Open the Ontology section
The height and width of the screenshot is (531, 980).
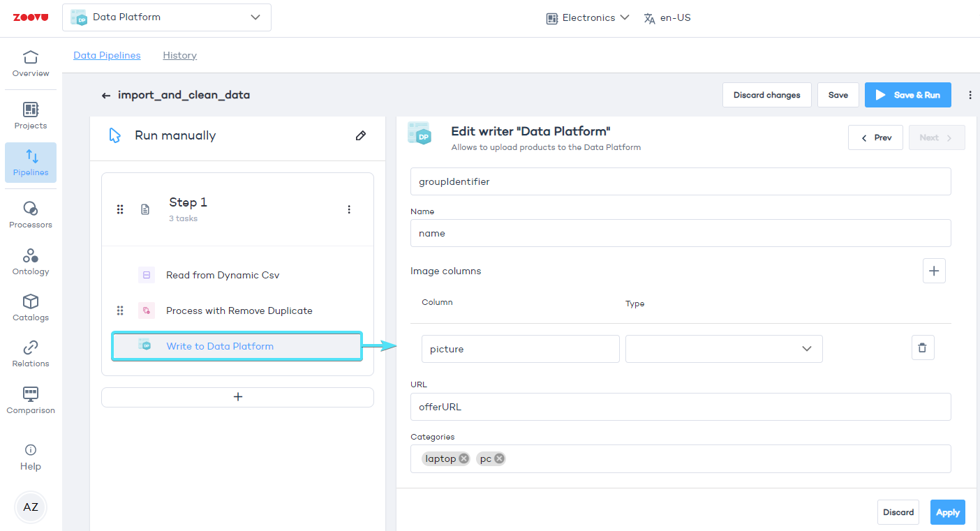coord(31,262)
